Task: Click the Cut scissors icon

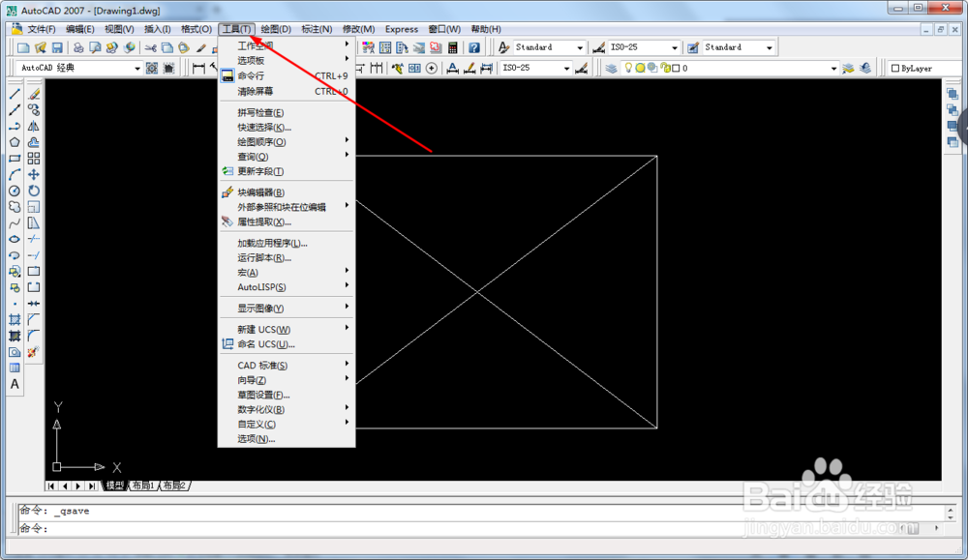Action: (150, 47)
